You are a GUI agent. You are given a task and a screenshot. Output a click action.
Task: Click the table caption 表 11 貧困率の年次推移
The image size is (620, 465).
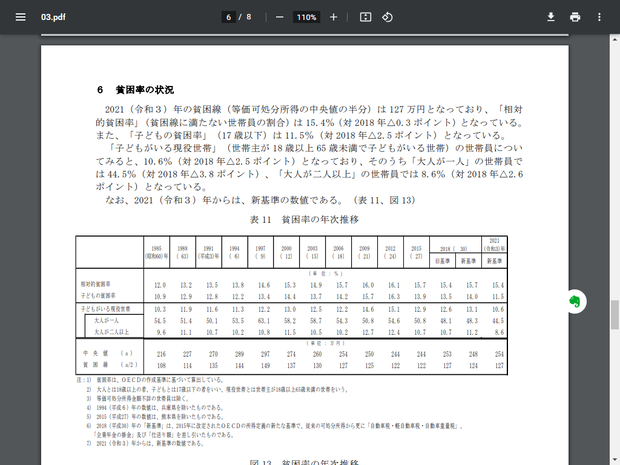pyautogui.click(x=304, y=219)
